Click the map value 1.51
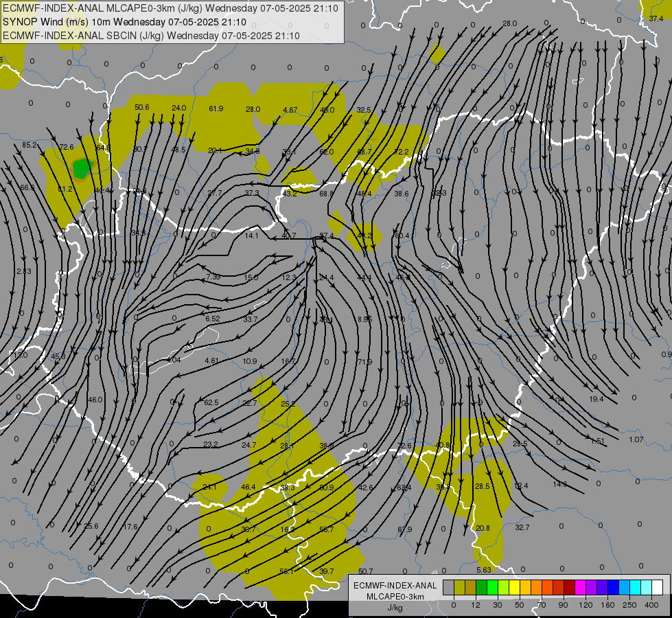Screen dimensions: 672x618 point(597,441)
